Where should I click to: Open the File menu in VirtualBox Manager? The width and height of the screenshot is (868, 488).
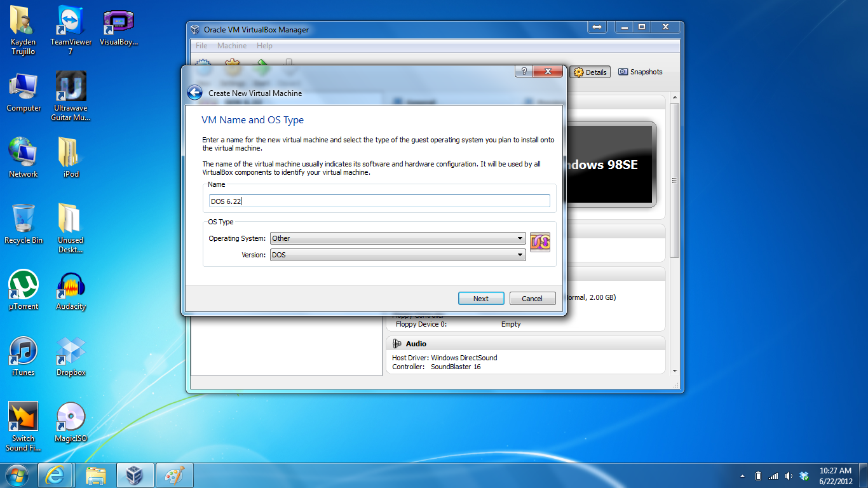(201, 45)
